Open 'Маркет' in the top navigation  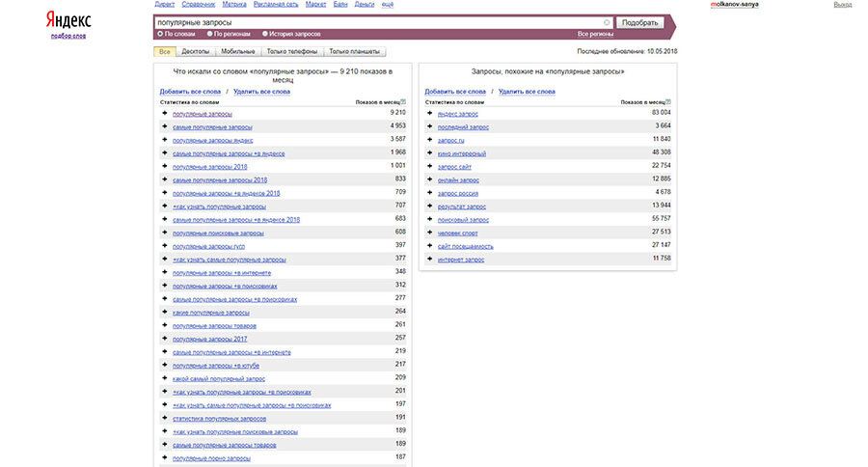pos(315,4)
